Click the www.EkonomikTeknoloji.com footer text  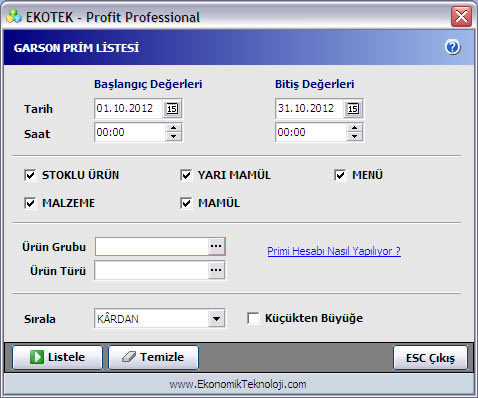coord(238,384)
